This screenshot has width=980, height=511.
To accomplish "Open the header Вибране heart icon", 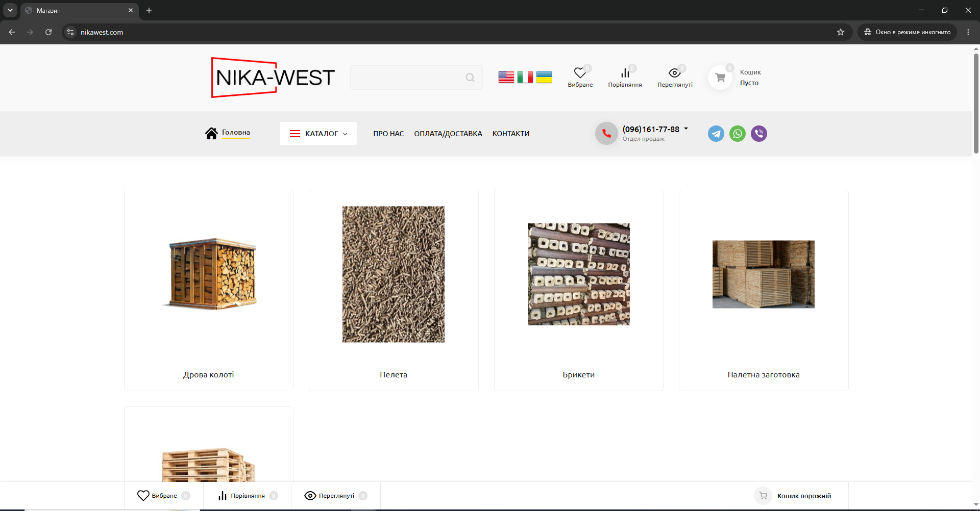I will coord(580,73).
